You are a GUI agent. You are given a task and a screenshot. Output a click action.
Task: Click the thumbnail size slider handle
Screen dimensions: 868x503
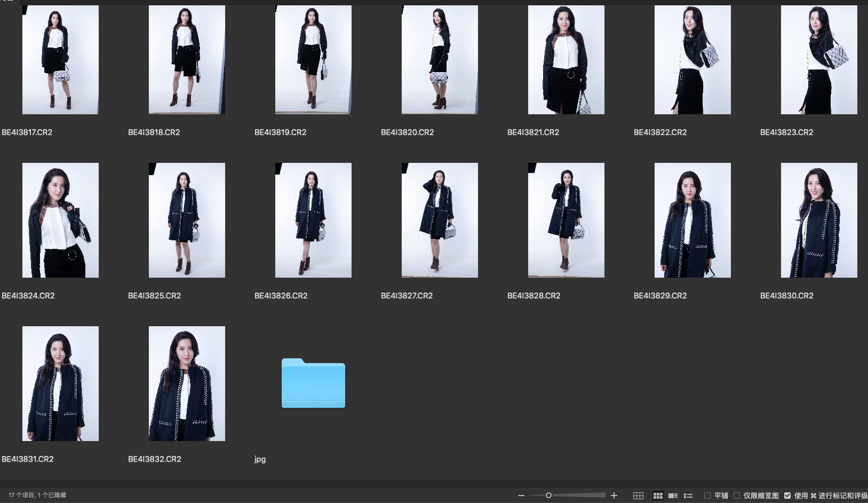[x=548, y=496]
